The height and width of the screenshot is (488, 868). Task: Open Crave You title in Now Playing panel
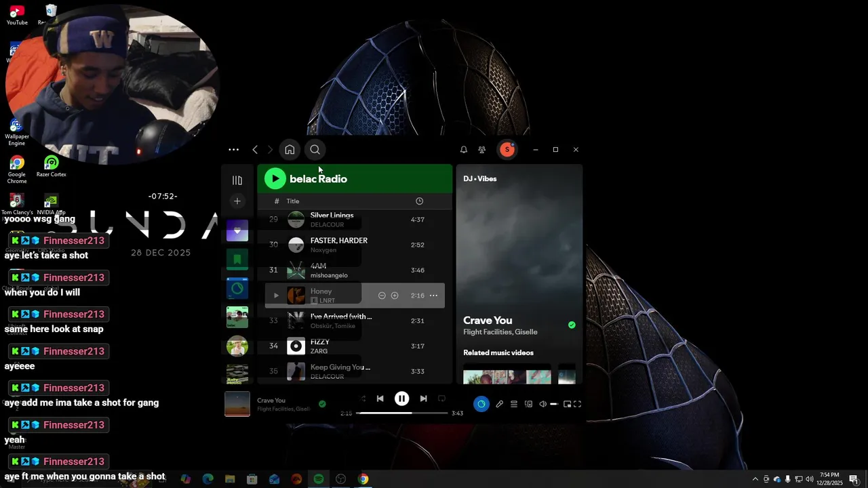coord(488,321)
